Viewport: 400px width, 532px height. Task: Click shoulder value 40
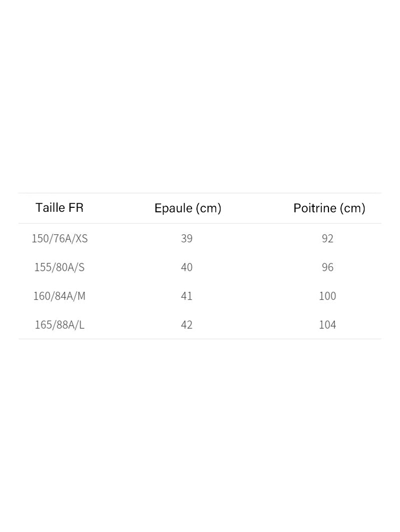click(187, 267)
